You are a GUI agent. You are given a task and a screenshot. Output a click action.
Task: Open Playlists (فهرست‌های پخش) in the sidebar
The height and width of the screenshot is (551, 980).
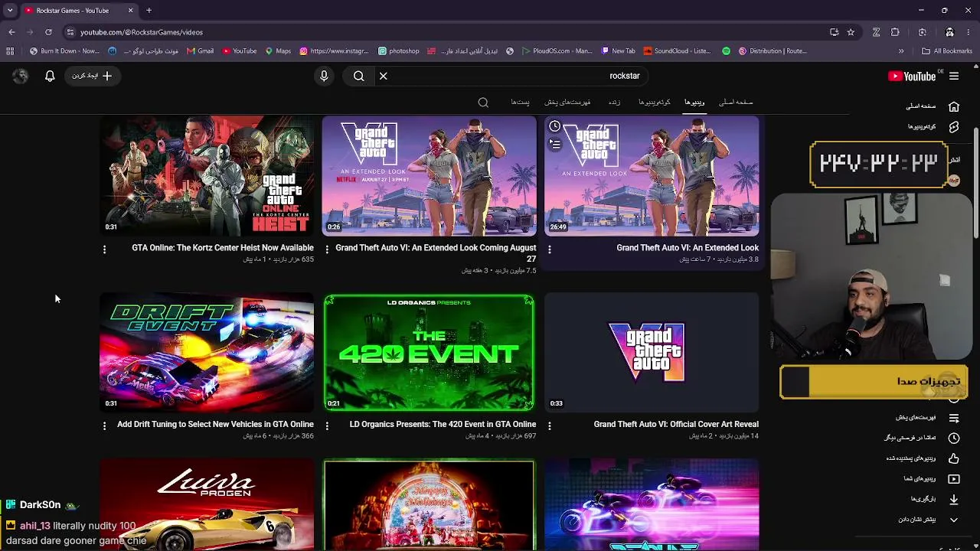coord(926,418)
